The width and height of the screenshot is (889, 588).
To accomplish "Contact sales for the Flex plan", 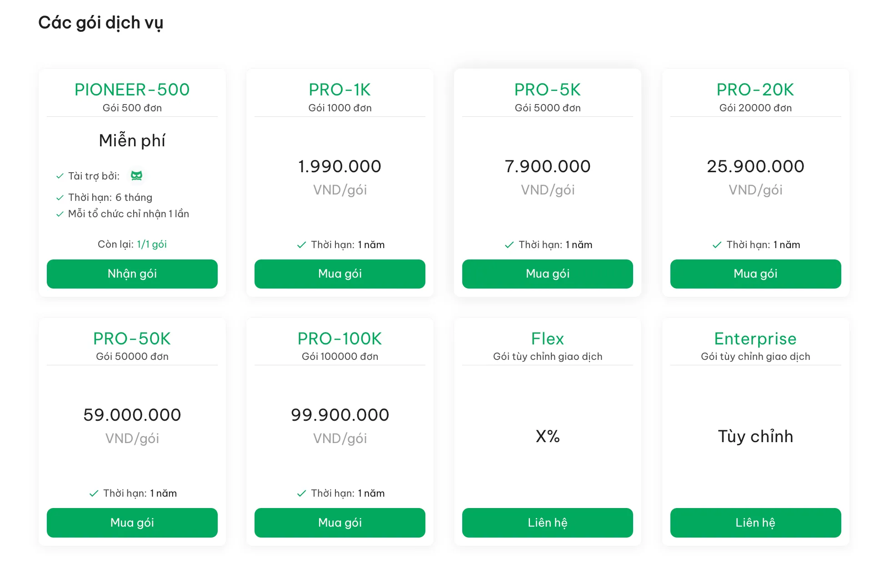I will pyautogui.click(x=547, y=523).
